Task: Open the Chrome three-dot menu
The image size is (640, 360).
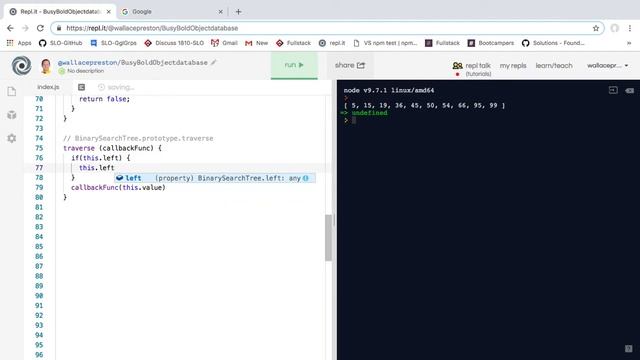Action: pos(630,28)
